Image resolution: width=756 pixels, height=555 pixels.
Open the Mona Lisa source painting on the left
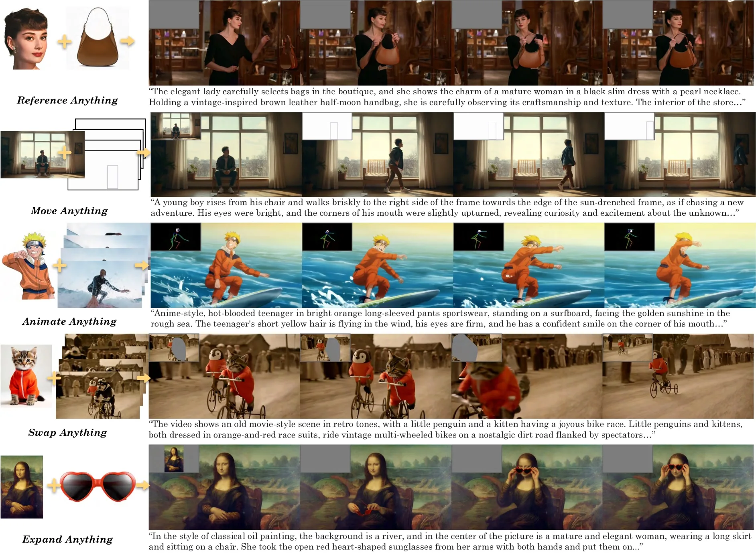tap(22, 487)
